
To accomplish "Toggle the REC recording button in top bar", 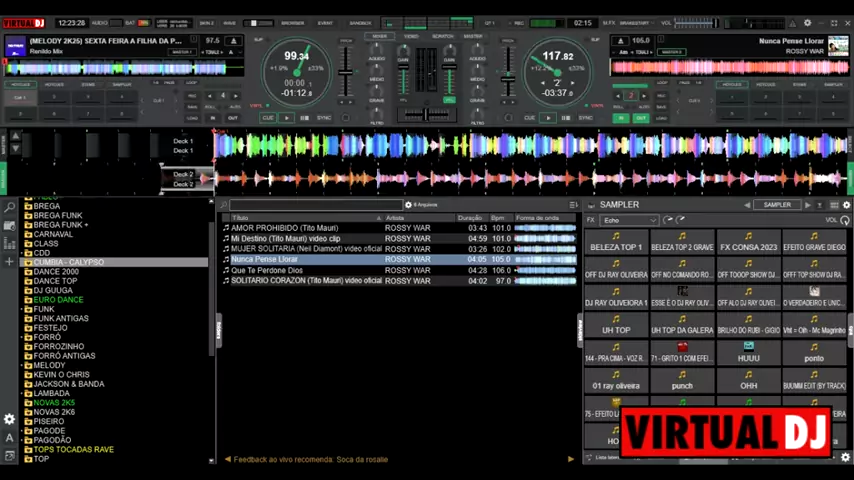I will 518,23.
